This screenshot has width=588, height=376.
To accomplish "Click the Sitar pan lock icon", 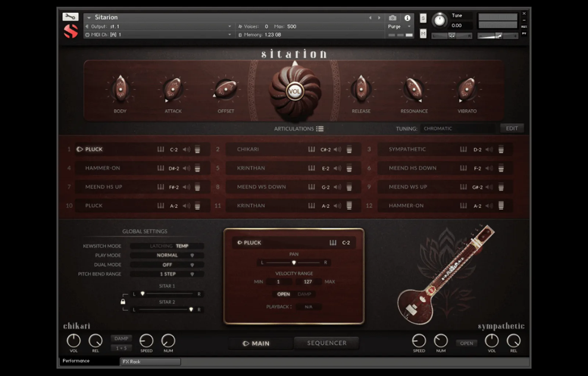I will pyautogui.click(x=123, y=302).
